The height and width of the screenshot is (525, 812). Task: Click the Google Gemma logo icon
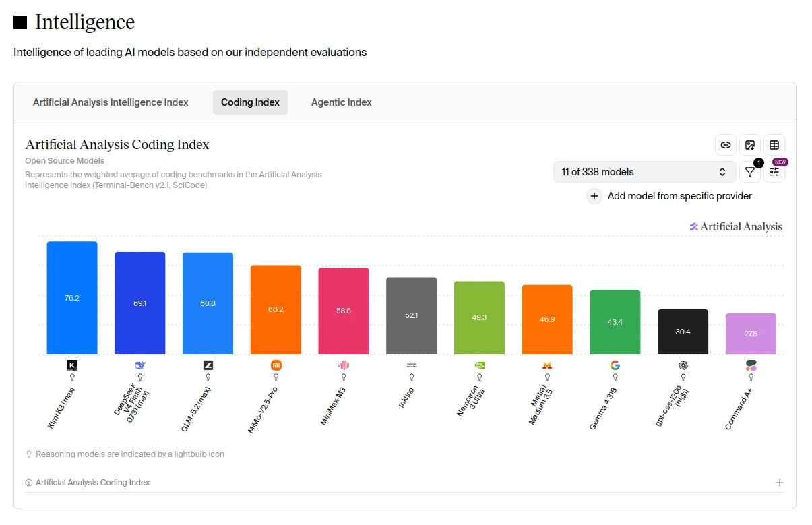coord(615,365)
